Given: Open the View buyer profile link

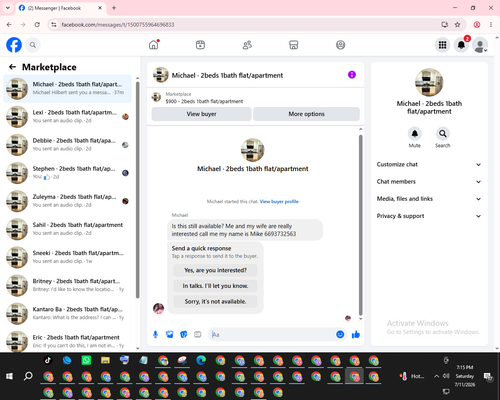Looking at the screenshot, I should point(279,201).
